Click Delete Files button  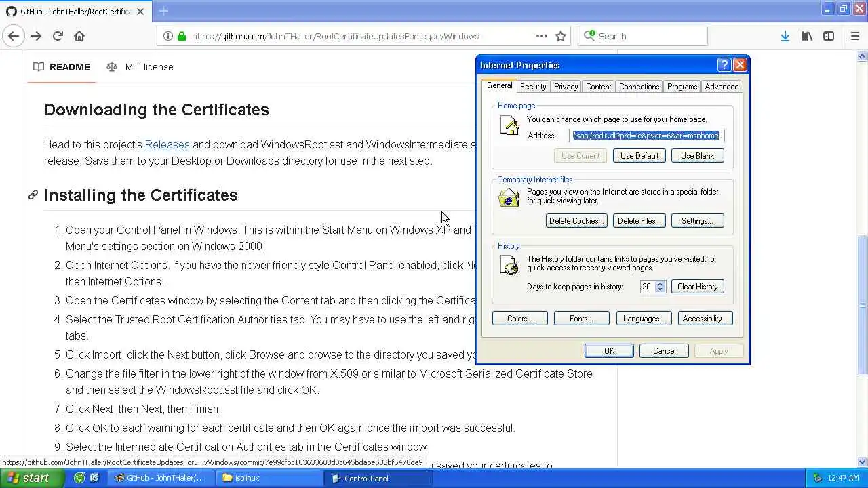tap(639, 221)
